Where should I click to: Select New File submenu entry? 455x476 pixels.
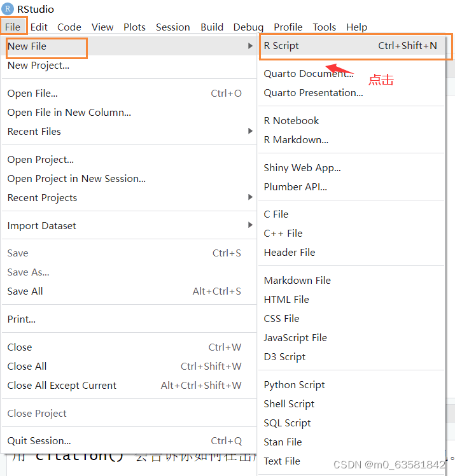click(129, 46)
